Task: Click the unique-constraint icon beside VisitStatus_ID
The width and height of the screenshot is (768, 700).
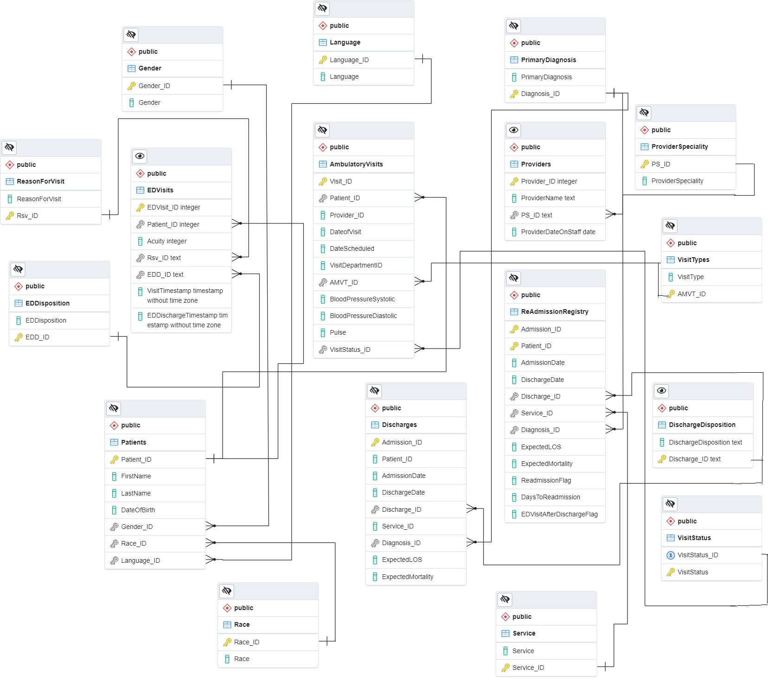Action: click(670, 555)
